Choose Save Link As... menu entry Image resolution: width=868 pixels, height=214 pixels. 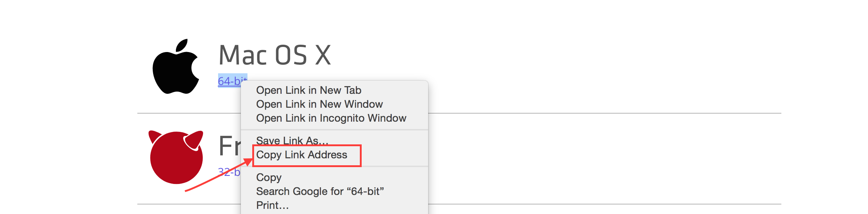(292, 140)
